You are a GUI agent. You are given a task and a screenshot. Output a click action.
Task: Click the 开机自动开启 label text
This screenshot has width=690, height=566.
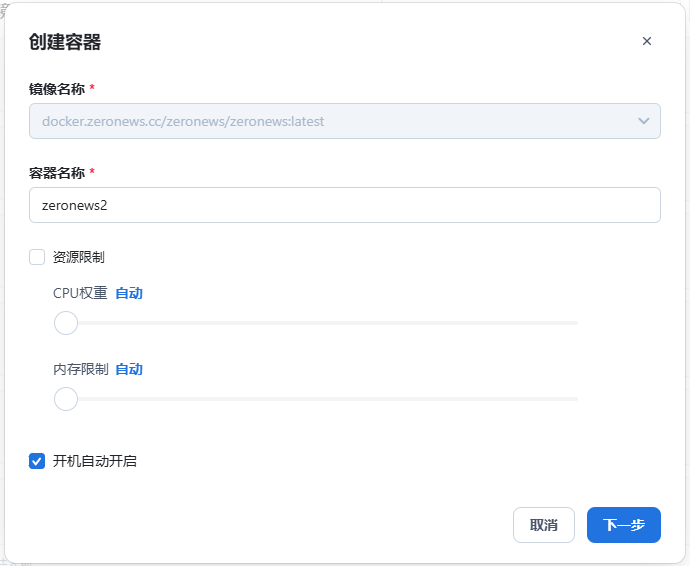point(95,461)
